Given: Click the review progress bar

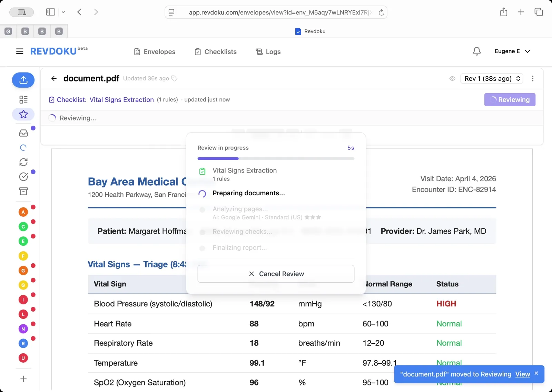Looking at the screenshot, I should coord(276,159).
